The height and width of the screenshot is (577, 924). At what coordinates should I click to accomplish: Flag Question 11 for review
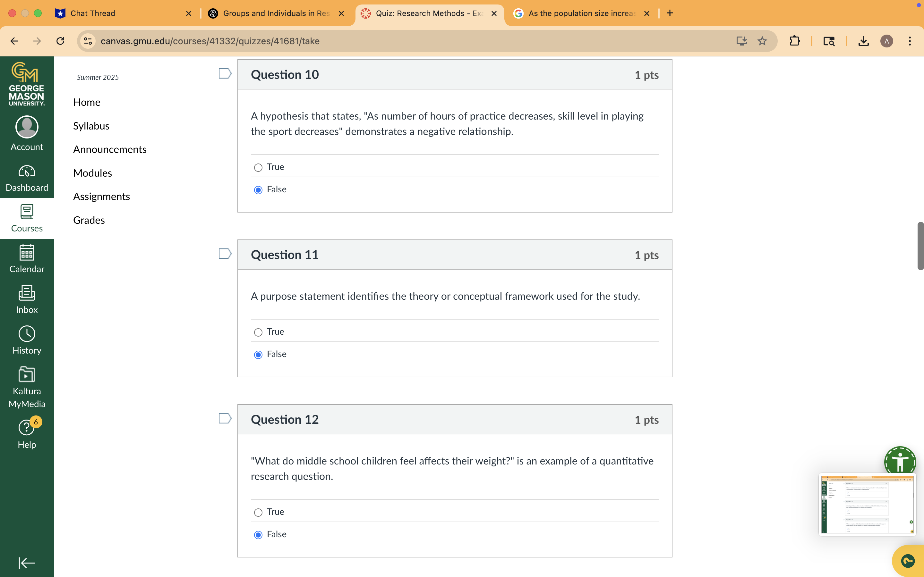coord(225,253)
